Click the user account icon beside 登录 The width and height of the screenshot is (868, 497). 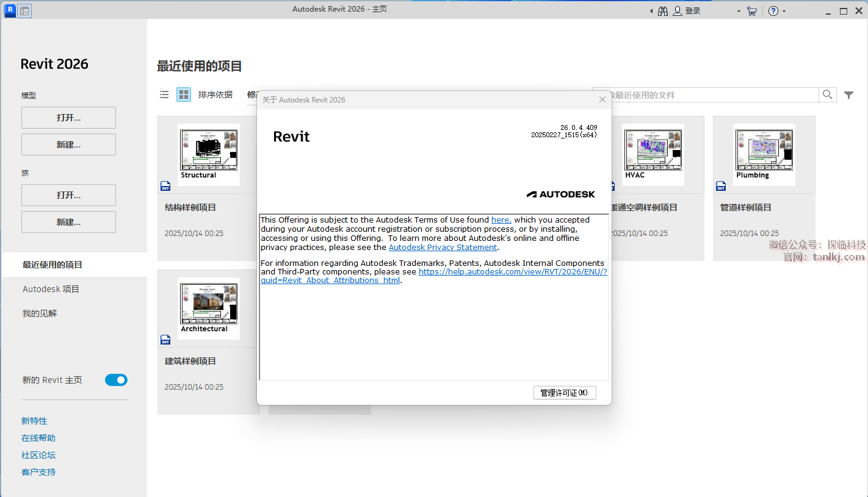click(x=678, y=11)
